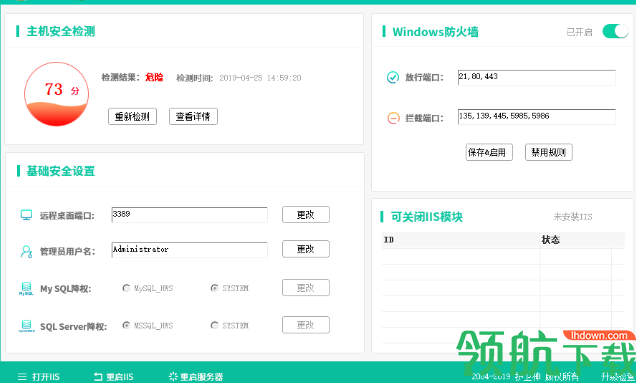The width and height of the screenshot is (636, 383).
Task: Click the 73 分 security score gauge
Action: (56, 94)
